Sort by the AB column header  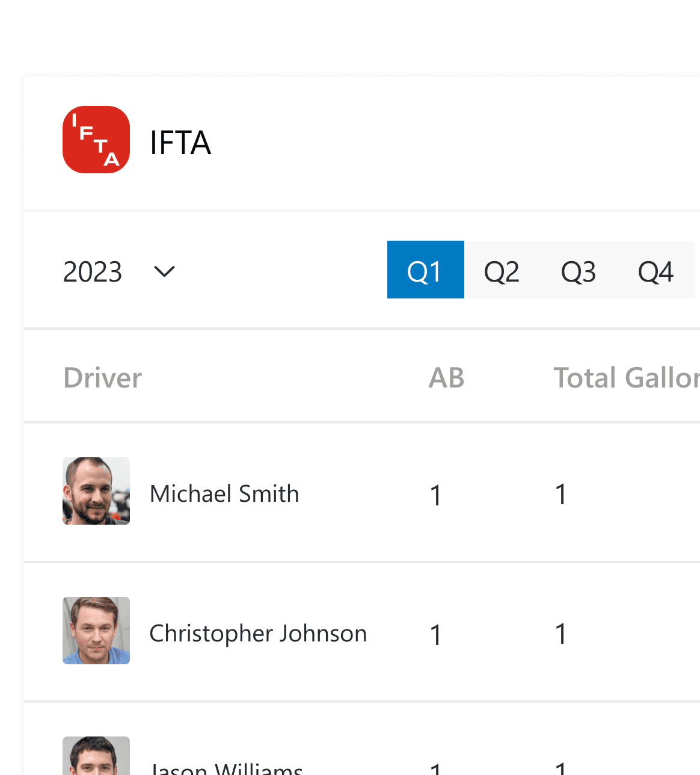pos(446,378)
